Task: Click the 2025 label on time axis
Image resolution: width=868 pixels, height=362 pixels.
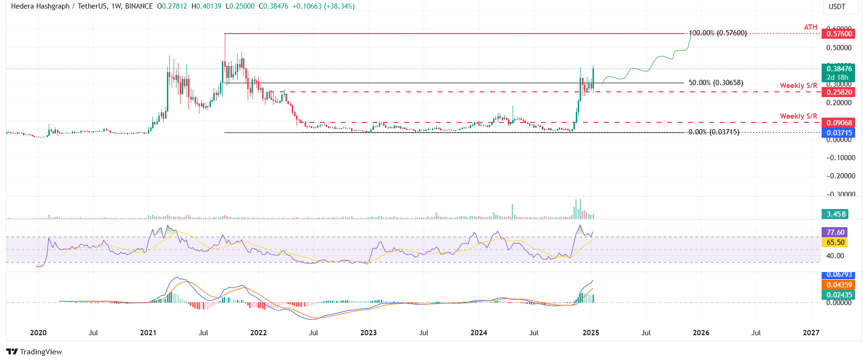Action: click(x=591, y=333)
